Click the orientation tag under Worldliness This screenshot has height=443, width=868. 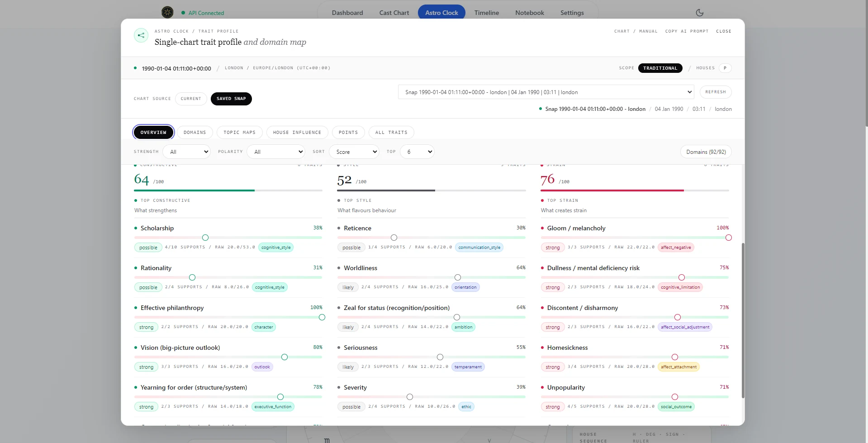465,287
